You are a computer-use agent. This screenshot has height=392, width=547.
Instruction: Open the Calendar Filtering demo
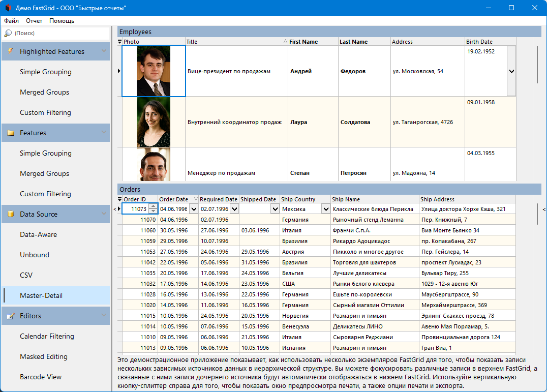(x=47, y=336)
